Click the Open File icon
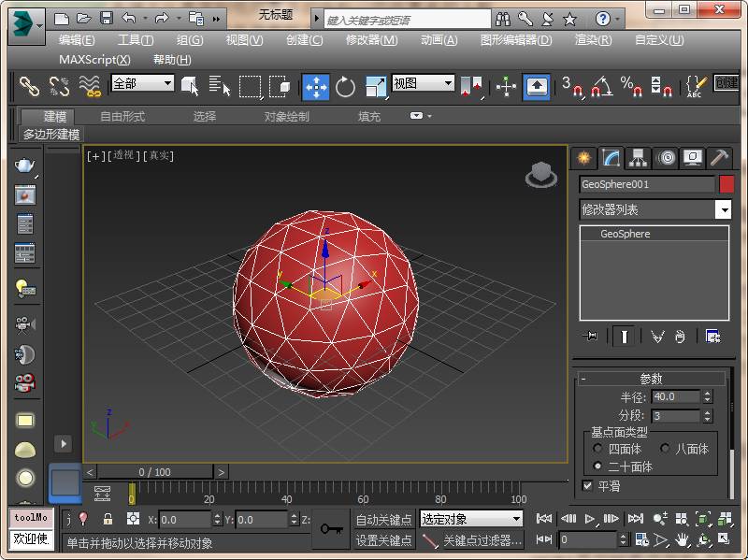 pos(83,19)
